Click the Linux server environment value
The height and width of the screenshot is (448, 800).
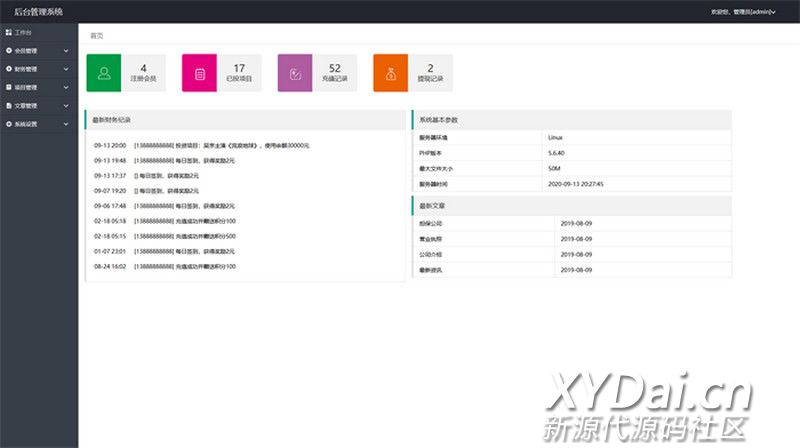click(555, 138)
